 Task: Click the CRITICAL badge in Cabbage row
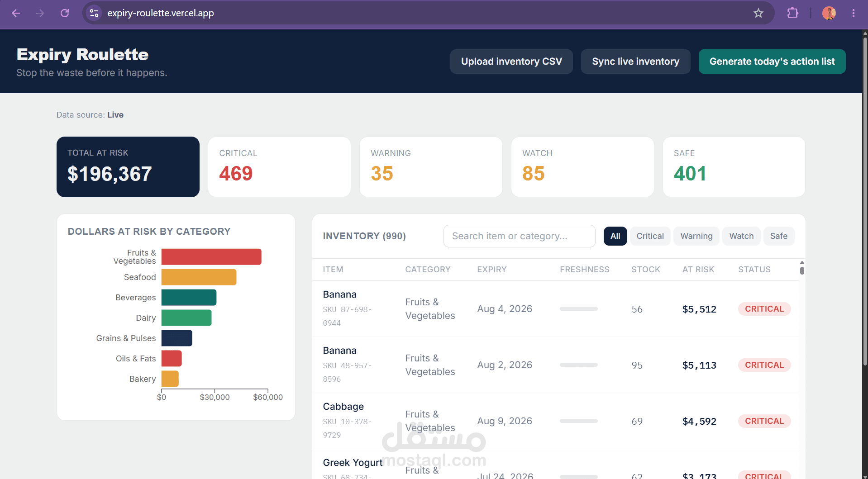pyautogui.click(x=764, y=421)
